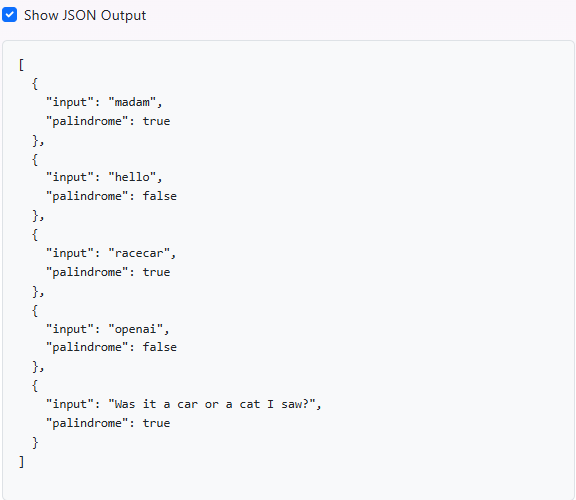This screenshot has width=576, height=500.
Task: Click the false value under hello
Action: tap(160, 196)
